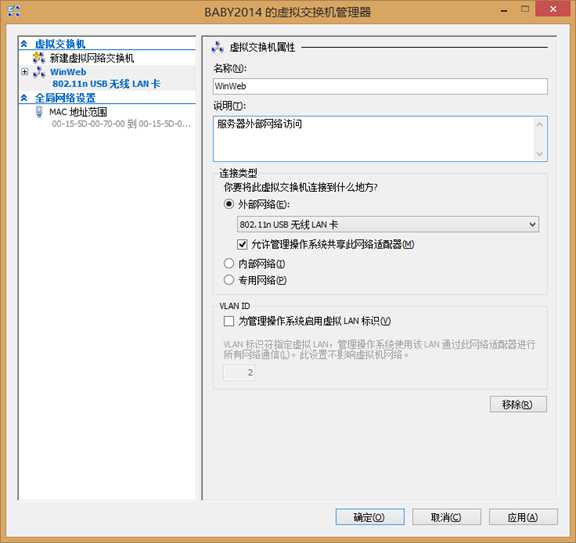The width and height of the screenshot is (576, 543).
Task: Uncheck 允许管理操作系统共享此网络适配器
Action: pos(242,244)
